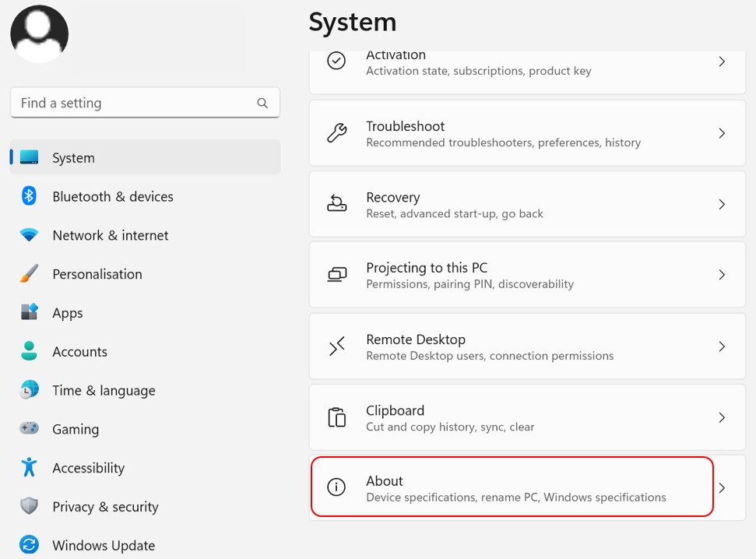The image size is (756, 559).
Task: Open the Clipboard title
Action: (395, 411)
